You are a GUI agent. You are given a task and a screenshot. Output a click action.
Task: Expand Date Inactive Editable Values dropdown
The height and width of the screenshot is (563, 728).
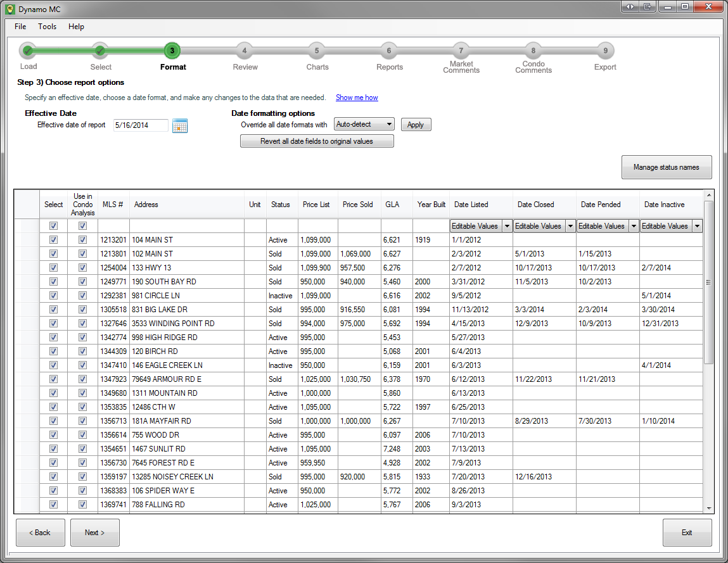click(x=697, y=226)
